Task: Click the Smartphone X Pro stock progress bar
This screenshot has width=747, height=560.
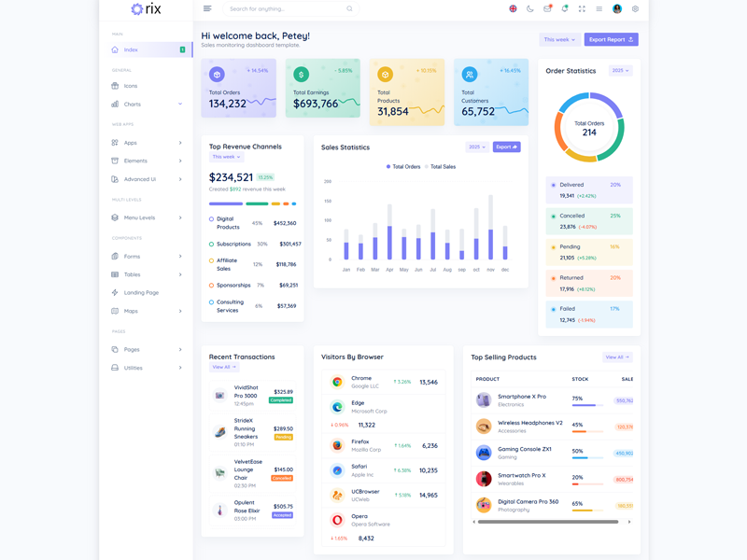Action: coord(586,405)
